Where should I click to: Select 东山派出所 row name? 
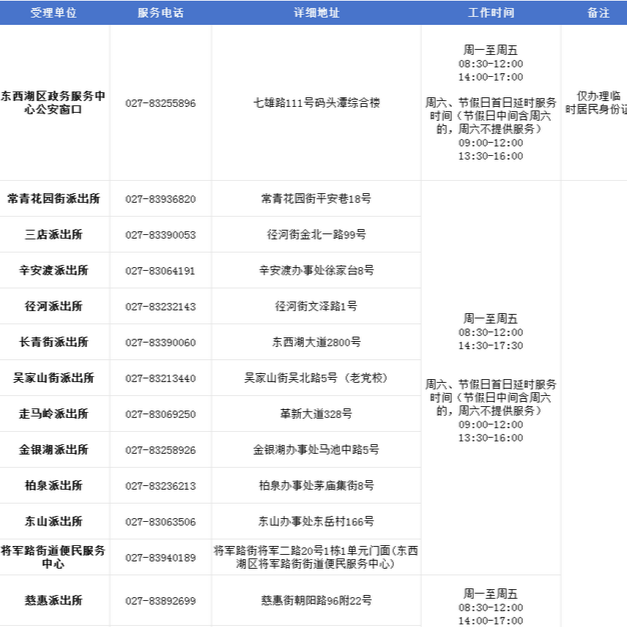(x=54, y=521)
